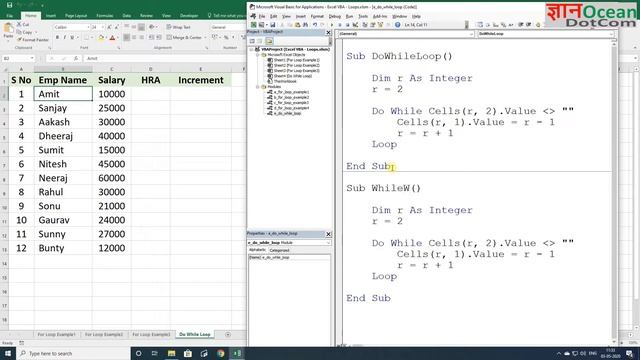Image resolution: width=640 pixels, height=360 pixels.
Task: Open the VBA editor Add-Ins menu
Action: coord(380,16)
